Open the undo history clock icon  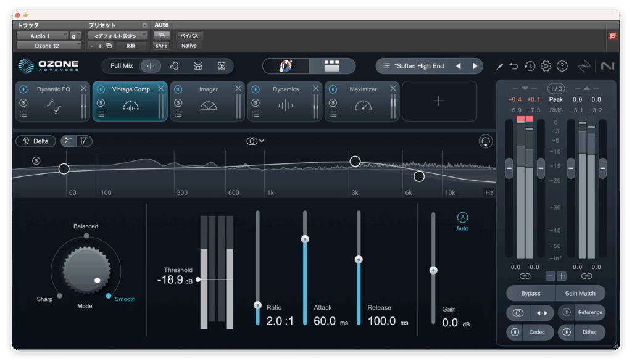click(x=530, y=66)
